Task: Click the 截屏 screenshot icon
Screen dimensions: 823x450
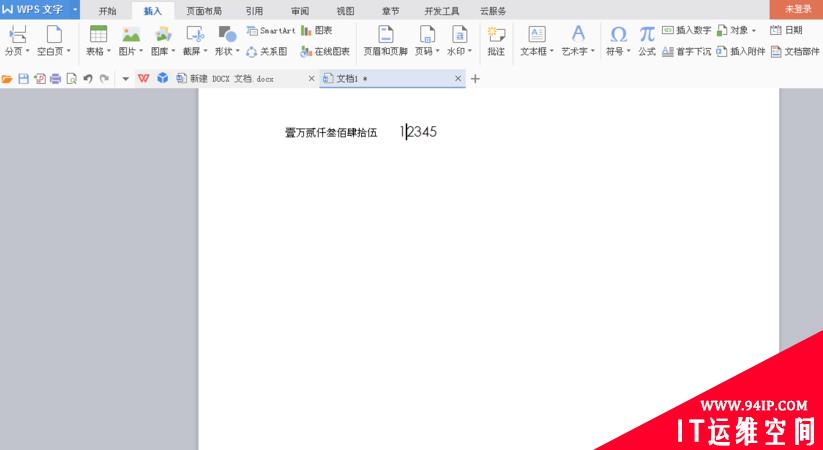Action: tap(195, 35)
